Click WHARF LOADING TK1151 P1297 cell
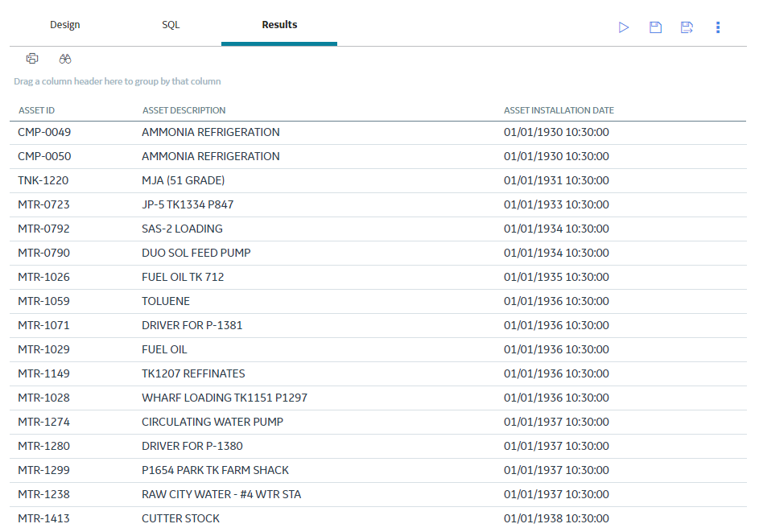The height and width of the screenshot is (532, 759). point(224,398)
